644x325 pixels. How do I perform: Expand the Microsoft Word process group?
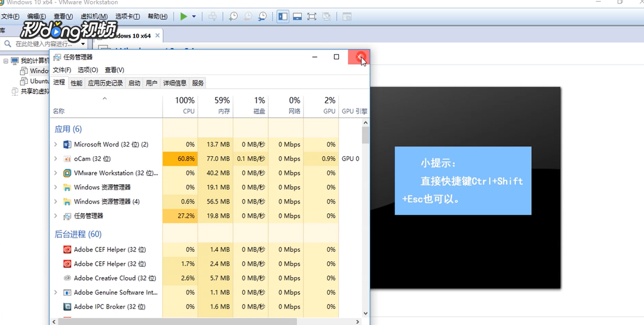pos(56,144)
